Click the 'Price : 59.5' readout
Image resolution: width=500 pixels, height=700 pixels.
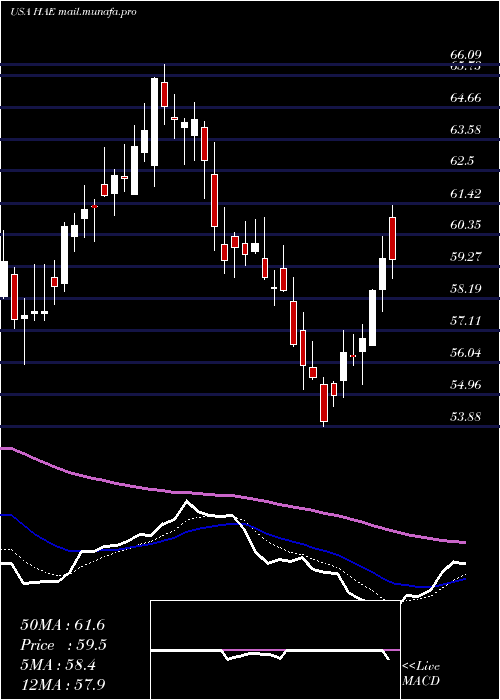coord(64,645)
